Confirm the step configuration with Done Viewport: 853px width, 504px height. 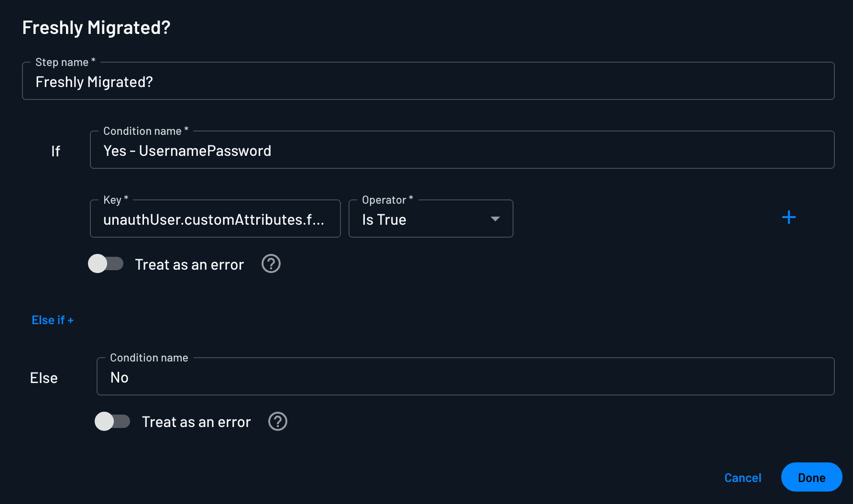coord(811,477)
